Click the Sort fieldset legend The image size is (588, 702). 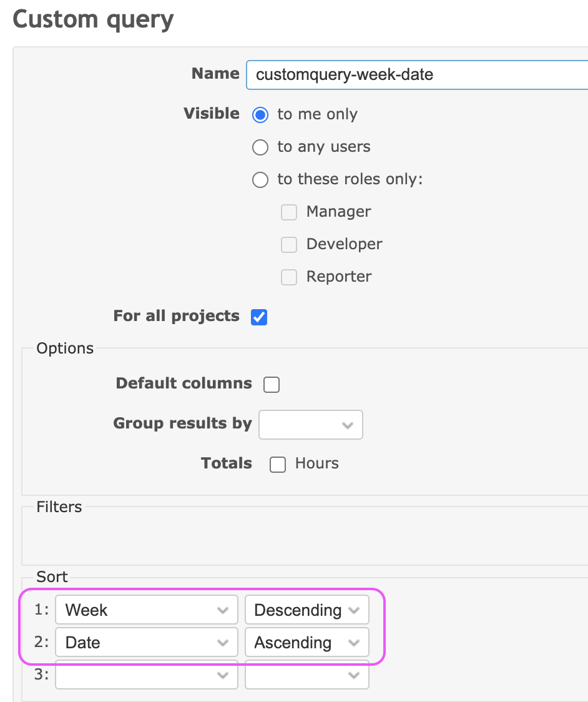click(x=52, y=576)
